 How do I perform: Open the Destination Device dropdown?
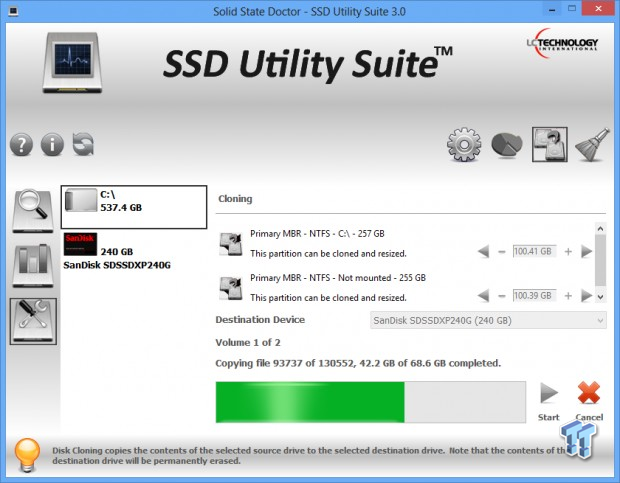click(x=488, y=320)
